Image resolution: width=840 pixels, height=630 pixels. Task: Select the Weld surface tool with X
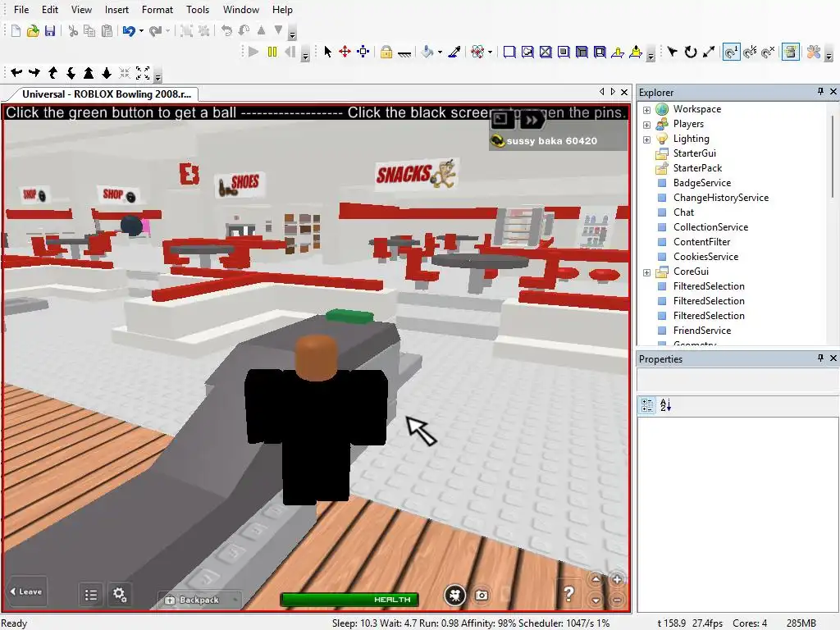point(546,52)
